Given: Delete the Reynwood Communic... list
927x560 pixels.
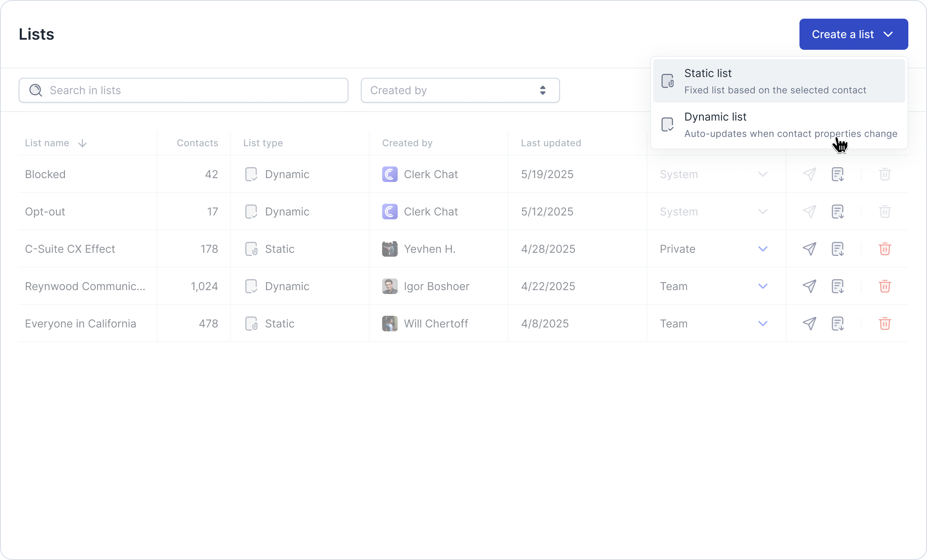Looking at the screenshot, I should (x=885, y=286).
